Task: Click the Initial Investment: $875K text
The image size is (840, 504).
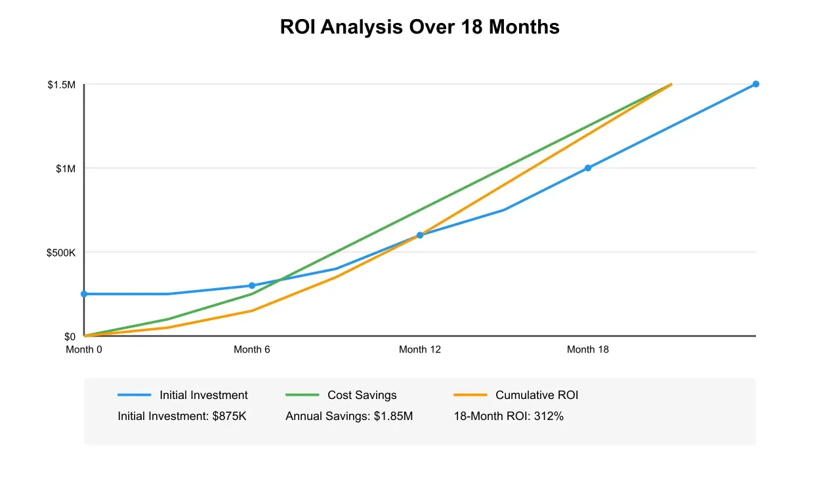Action: (x=181, y=415)
